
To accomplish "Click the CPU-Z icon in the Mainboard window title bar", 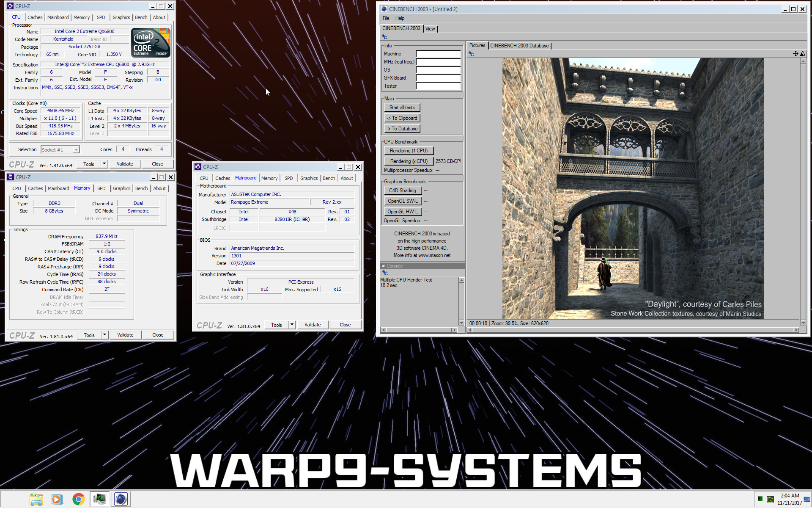I will (198, 167).
